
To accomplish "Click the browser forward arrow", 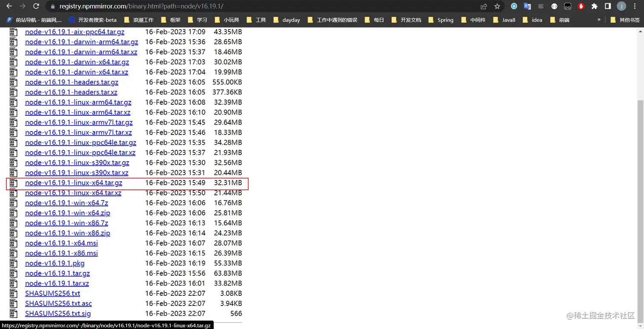I will point(23,6).
